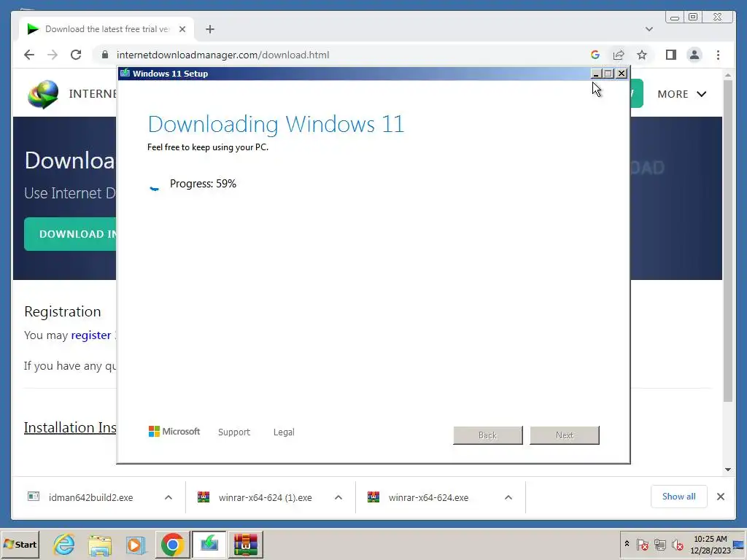The image size is (747, 560).
Task: Launch Internet Explorer from taskbar
Action: point(64,544)
